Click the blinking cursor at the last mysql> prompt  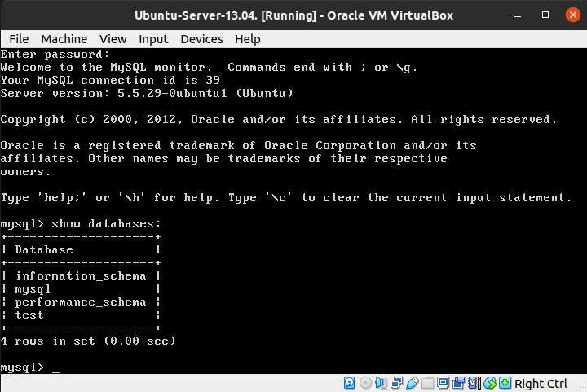[55, 372]
